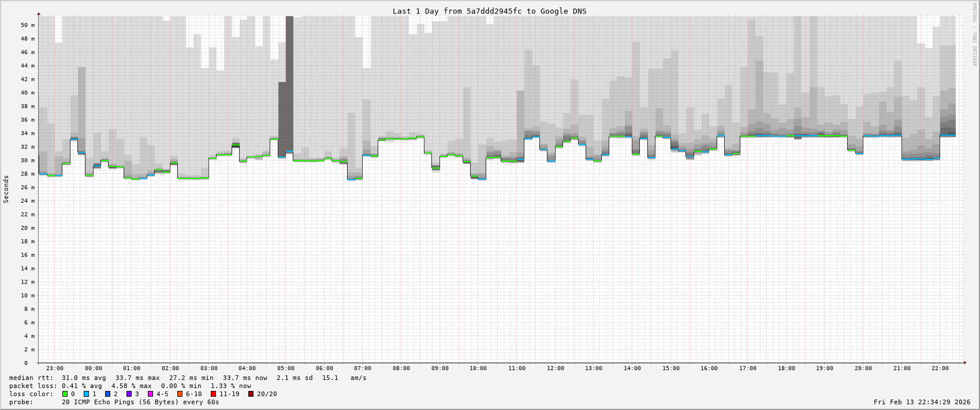This screenshot has height=410, width=980.
Task: Click the light blue 1 loss swatch
Action: point(87,394)
